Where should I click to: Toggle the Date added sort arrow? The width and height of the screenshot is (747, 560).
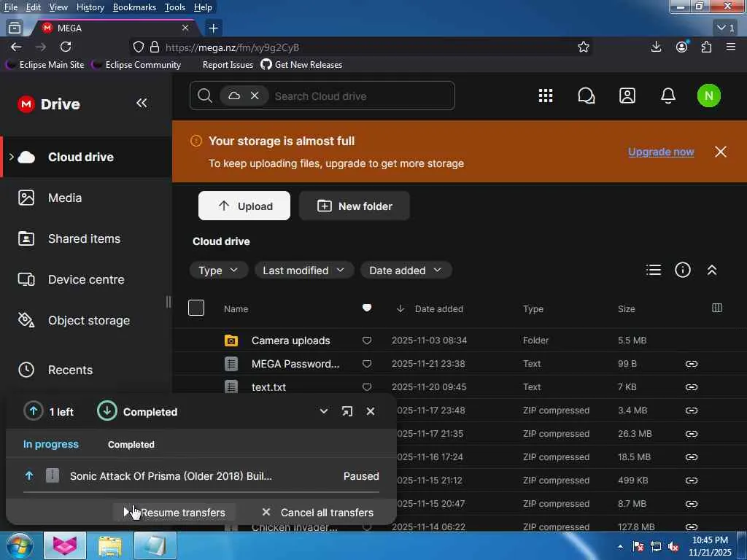[x=400, y=309]
